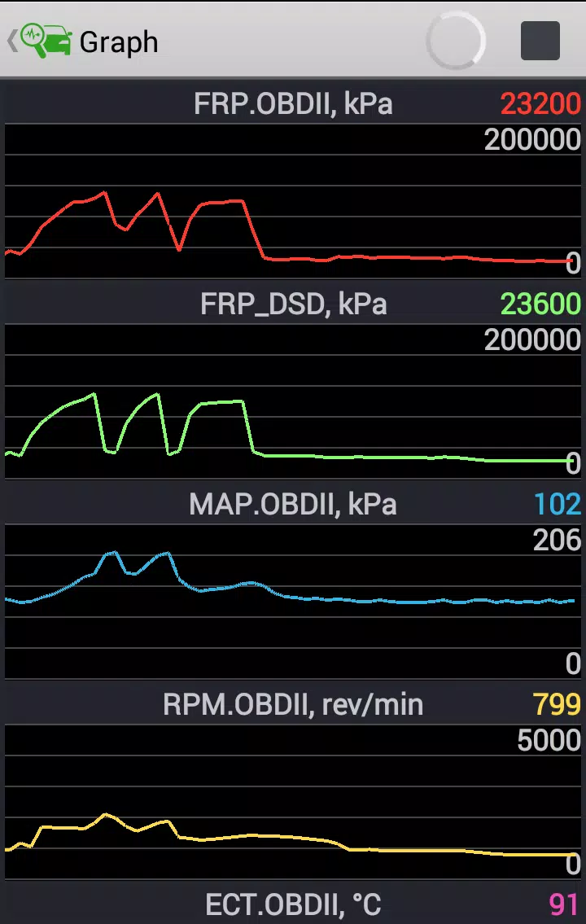This screenshot has width=586, height=924.
Task: Tap the FRP.OBDII, kPa graph label
Action: tap(293, 104)
